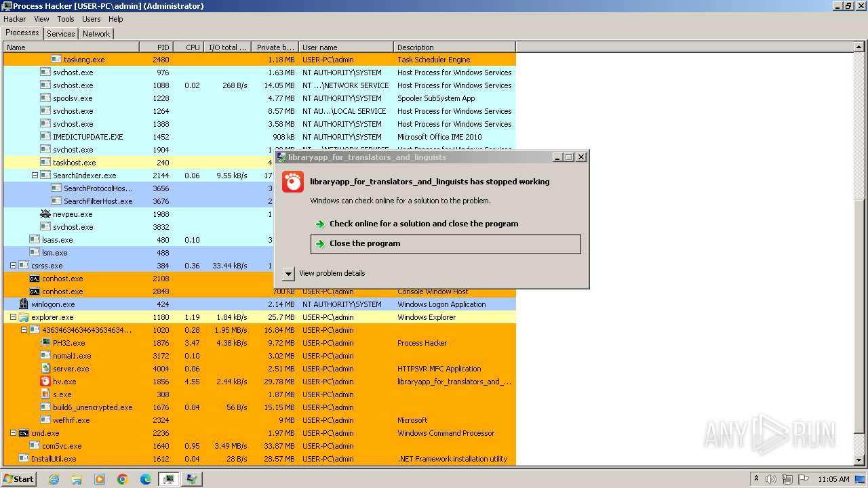Screen dimensions: 868x488
Task: Expand View problem details arrow
Action: 288,273
